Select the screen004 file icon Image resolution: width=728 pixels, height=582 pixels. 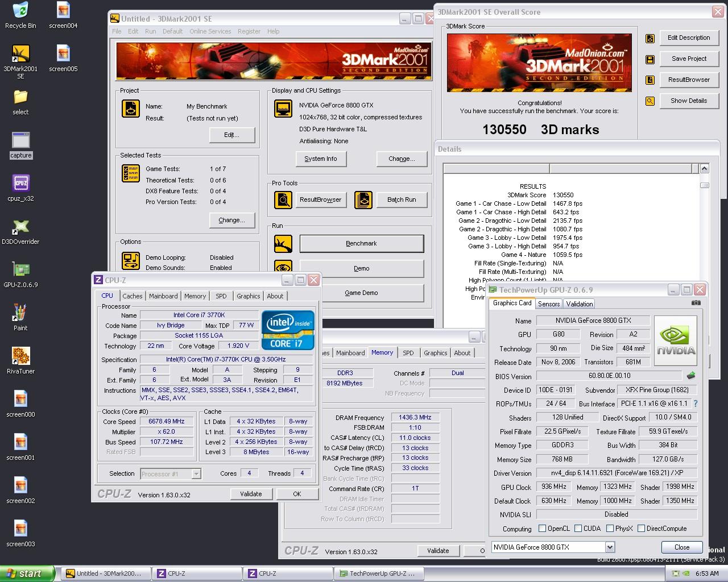[x=63, y=15]
